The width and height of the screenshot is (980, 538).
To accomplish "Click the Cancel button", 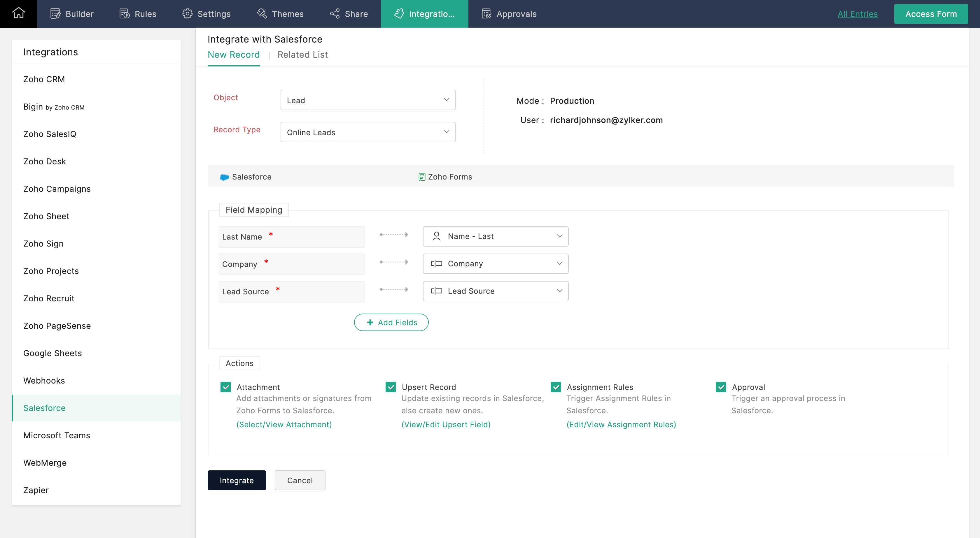I will point(300,480).
